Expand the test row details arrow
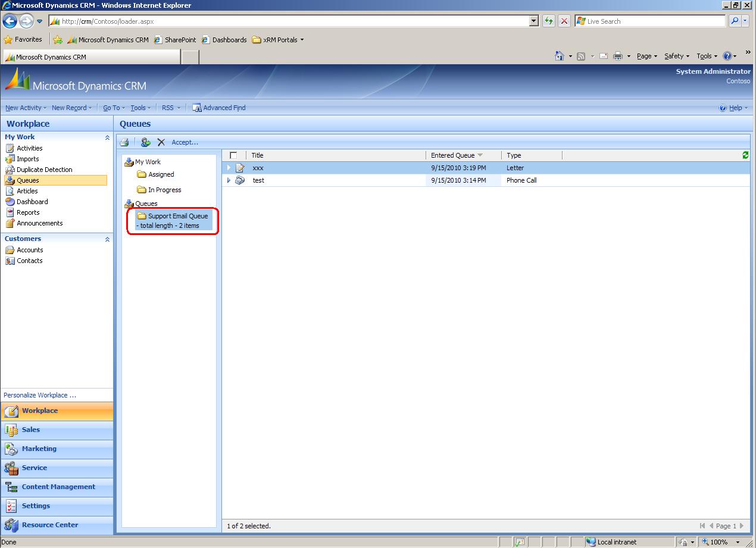The height and width of the screenshot is (548, 756). tap(229, 180)
